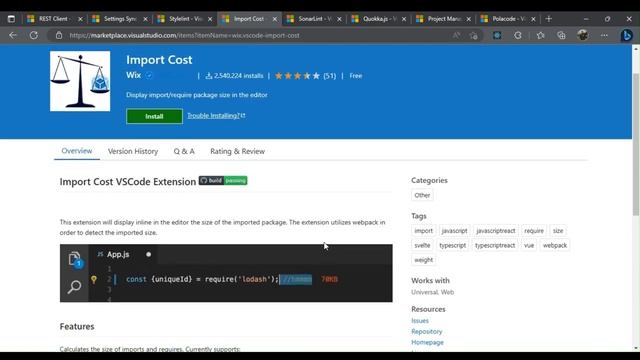This screenshot has width=640, height=360.
Task: Click the size tag
Action: tap(558, 231)
